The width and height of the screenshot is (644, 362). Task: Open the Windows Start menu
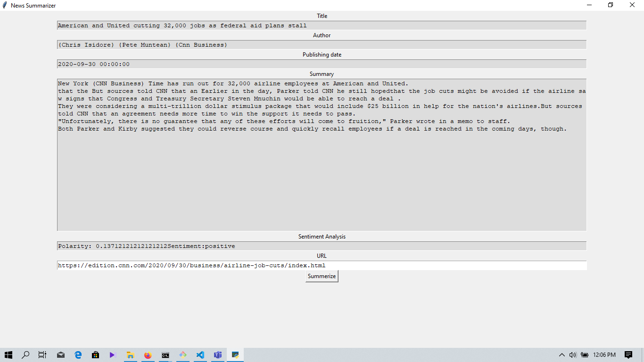[x=8, y=355]
